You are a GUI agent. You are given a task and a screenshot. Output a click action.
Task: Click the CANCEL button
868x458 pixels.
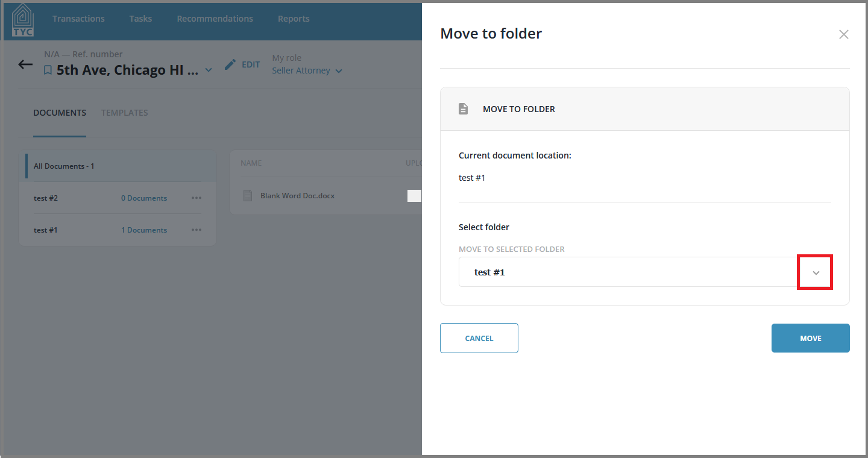coord(479,338)
